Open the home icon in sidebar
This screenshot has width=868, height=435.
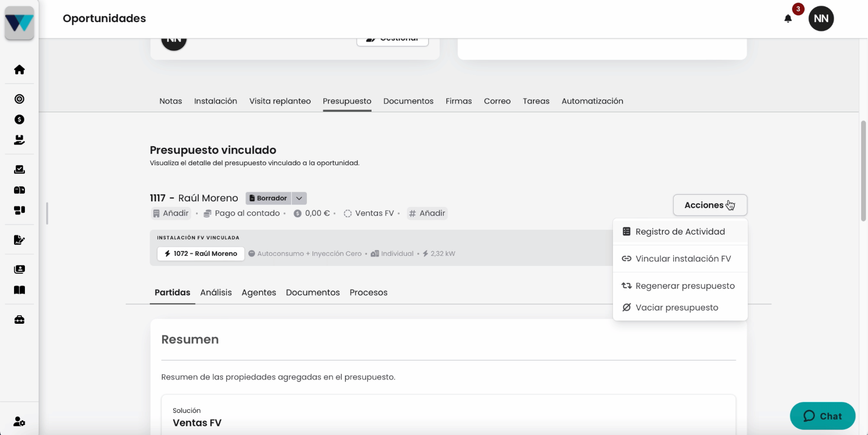[19, 70]
